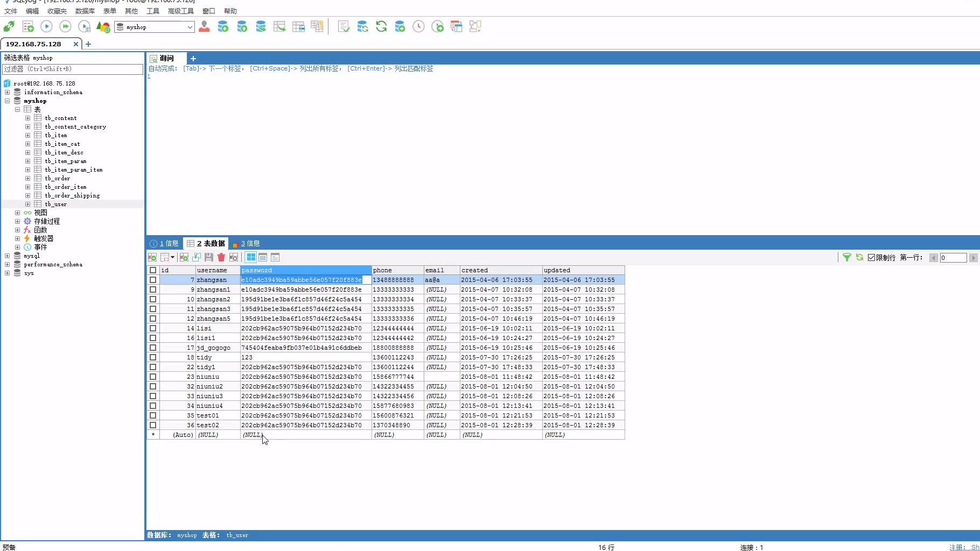Delete selected rows with red trash icon

(x=221, y=258)
